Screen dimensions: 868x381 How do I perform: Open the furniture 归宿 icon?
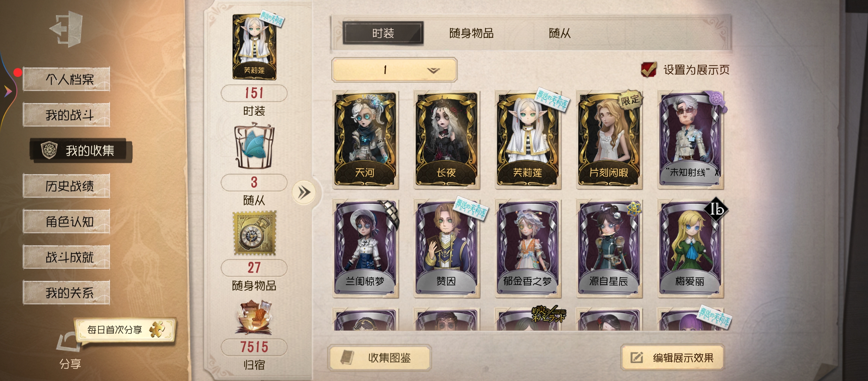(254, 317)
